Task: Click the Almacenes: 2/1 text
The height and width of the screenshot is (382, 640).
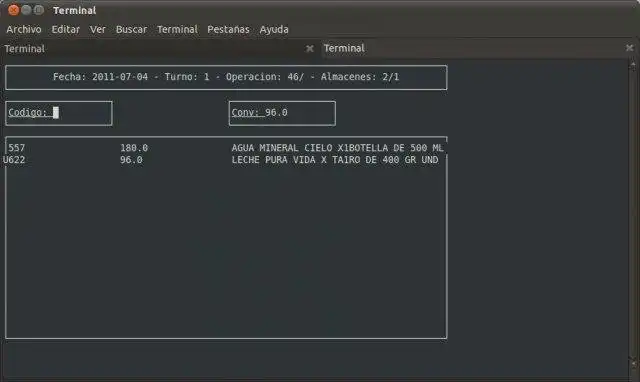Action: point(360,77)
